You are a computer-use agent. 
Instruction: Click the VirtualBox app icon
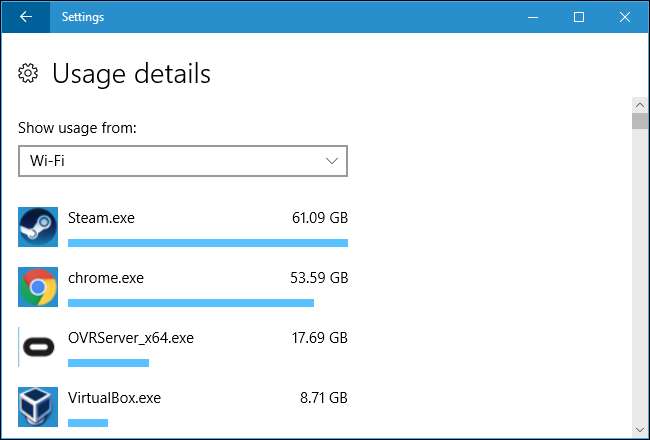pos(38,407)
